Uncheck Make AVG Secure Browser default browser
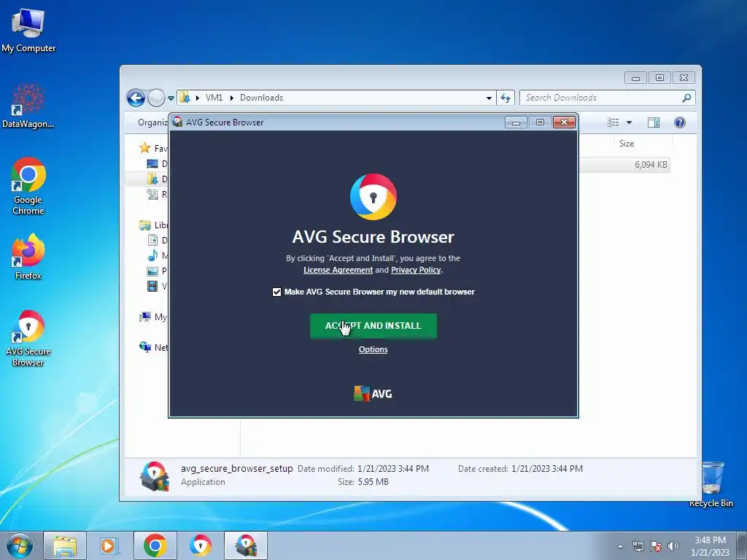 (x=276, y=292)
